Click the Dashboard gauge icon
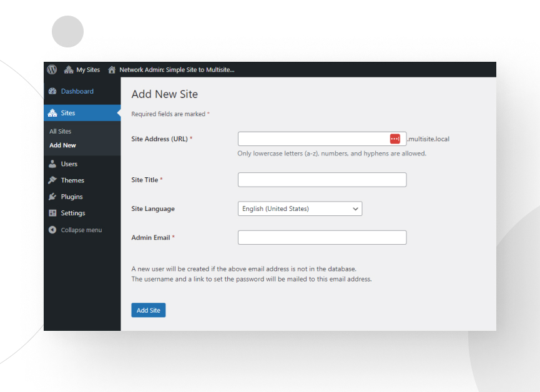Screen dimensions: 540x392 [x=52, y=91]
